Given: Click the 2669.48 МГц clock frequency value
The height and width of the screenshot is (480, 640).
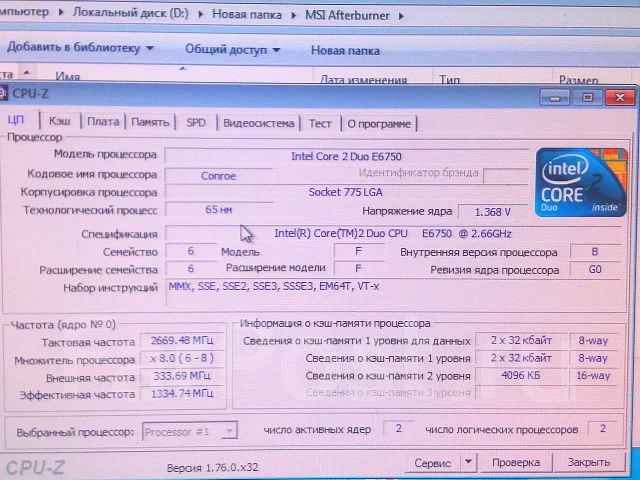Looking at the screenshot, I should 182,340.
